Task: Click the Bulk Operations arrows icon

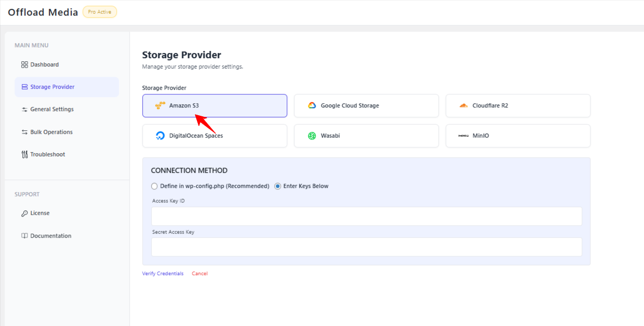Action: pyautogui.click(x=24, y=132)
